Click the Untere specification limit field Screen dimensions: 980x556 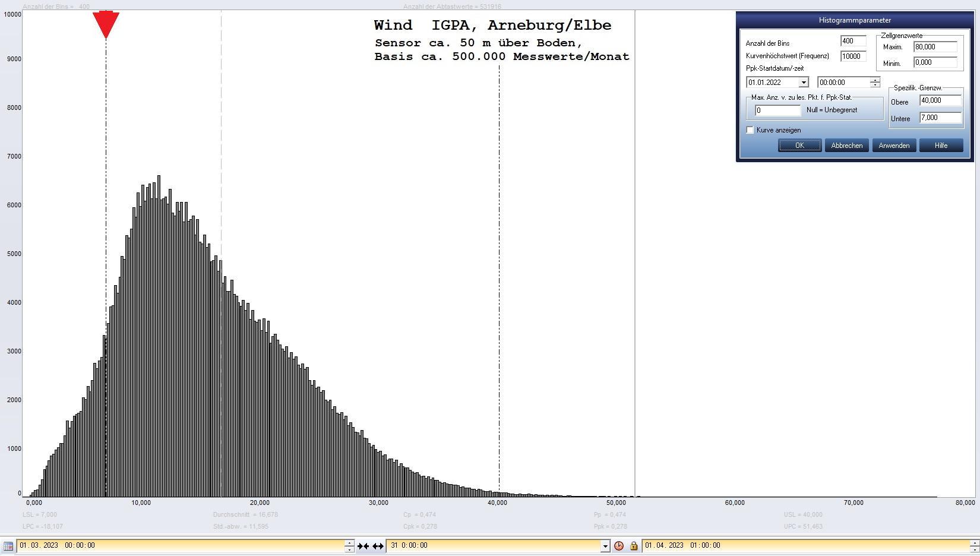tap(940, 118)
